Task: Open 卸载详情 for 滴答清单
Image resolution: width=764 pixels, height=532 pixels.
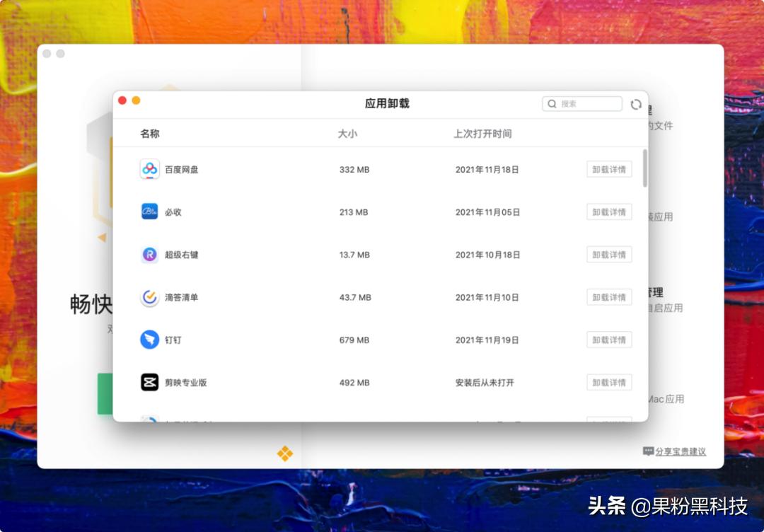Action: click(608, 297)
